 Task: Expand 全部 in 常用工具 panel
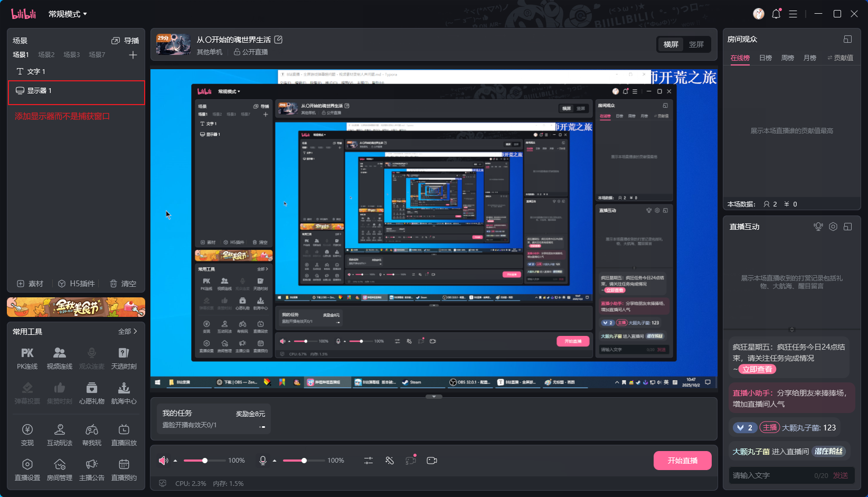point(127,332)
